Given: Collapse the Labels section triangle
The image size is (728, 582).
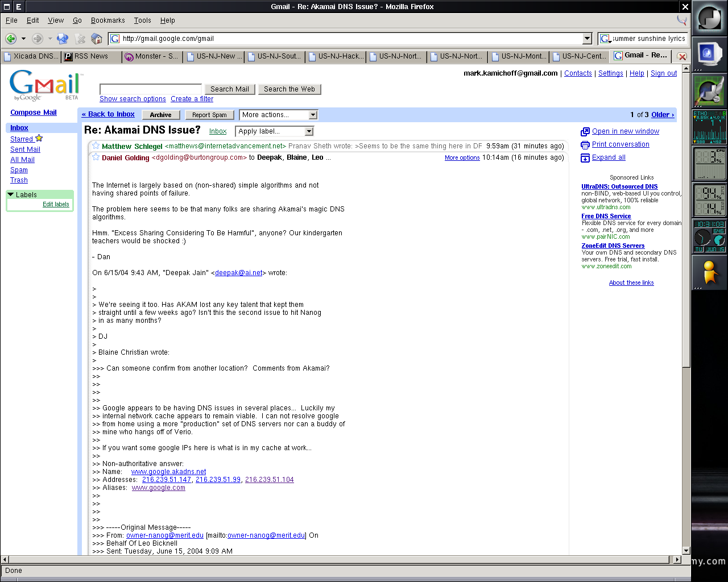Looking at the screenshot, I should [10, 194].
